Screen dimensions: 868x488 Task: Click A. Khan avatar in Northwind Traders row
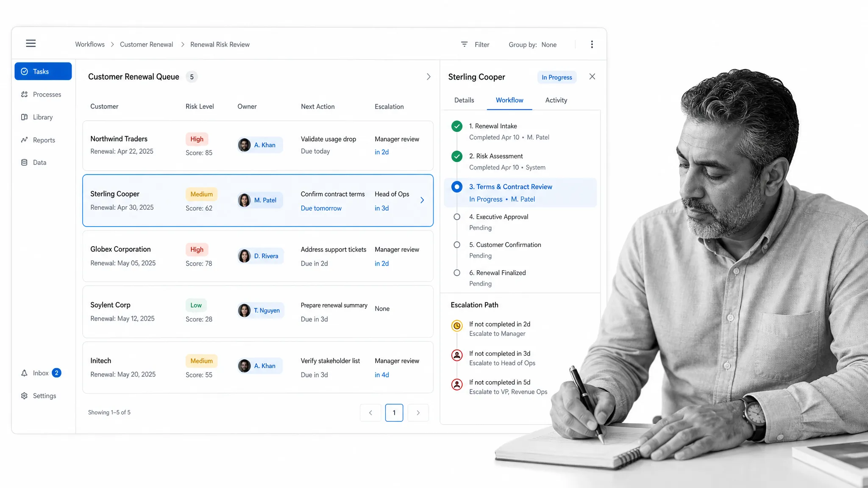tap(244, 145)
